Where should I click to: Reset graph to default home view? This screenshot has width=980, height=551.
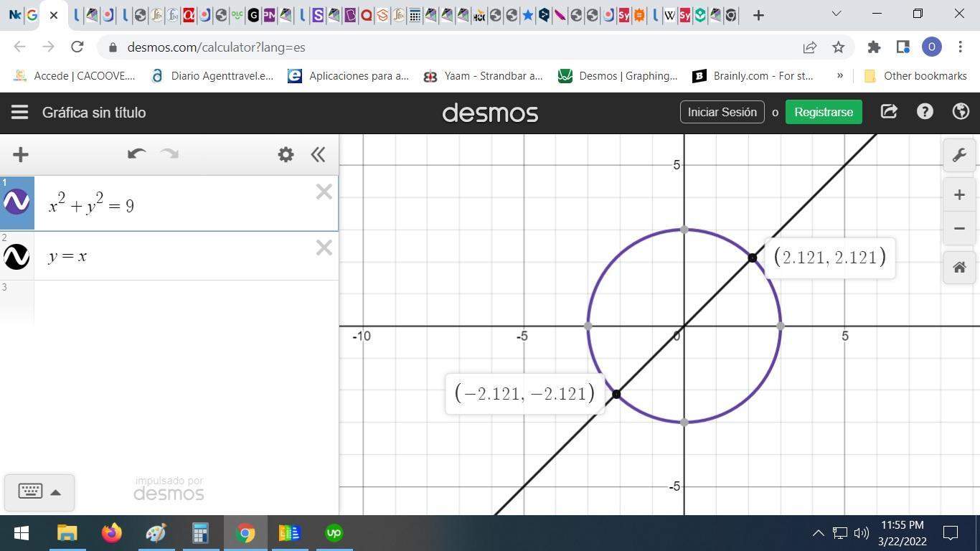(x=959, y=268)
